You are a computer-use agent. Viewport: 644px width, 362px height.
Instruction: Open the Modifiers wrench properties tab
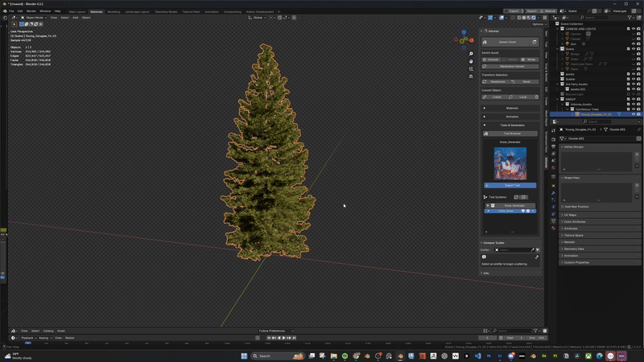tap(553, 193)
